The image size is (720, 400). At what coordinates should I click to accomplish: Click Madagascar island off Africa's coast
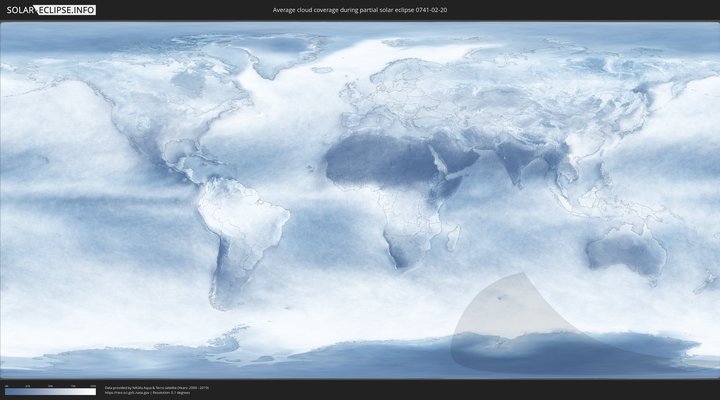[x=453, y=238]
